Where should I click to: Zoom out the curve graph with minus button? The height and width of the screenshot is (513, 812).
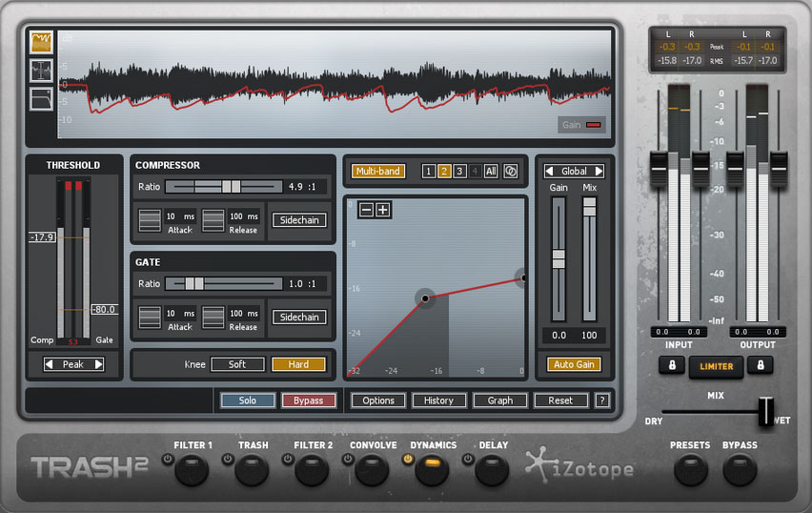(366, 210)
